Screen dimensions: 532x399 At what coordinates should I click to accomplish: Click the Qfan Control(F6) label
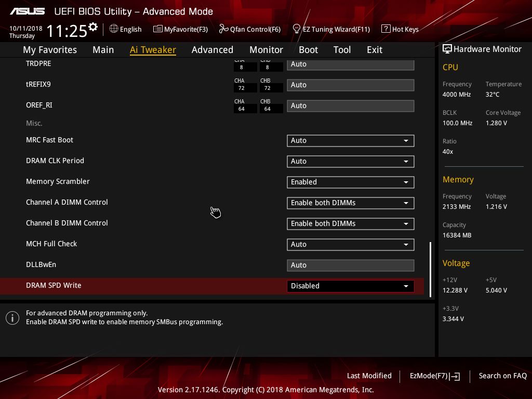pyautogui.click(x=255, y=29)
